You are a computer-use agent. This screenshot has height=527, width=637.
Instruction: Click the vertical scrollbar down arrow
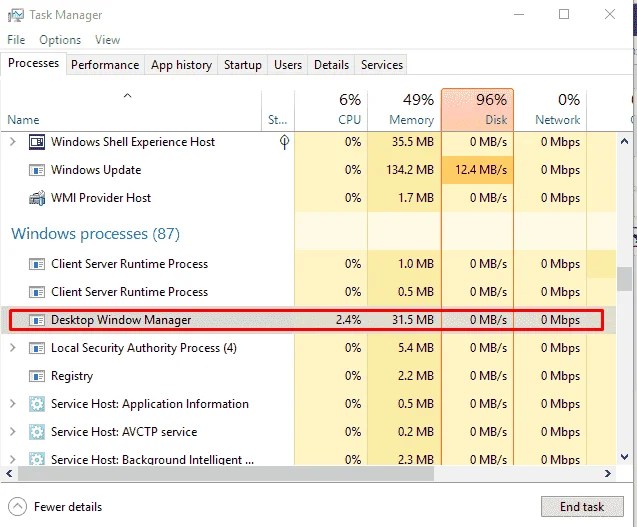click(624, 457)
